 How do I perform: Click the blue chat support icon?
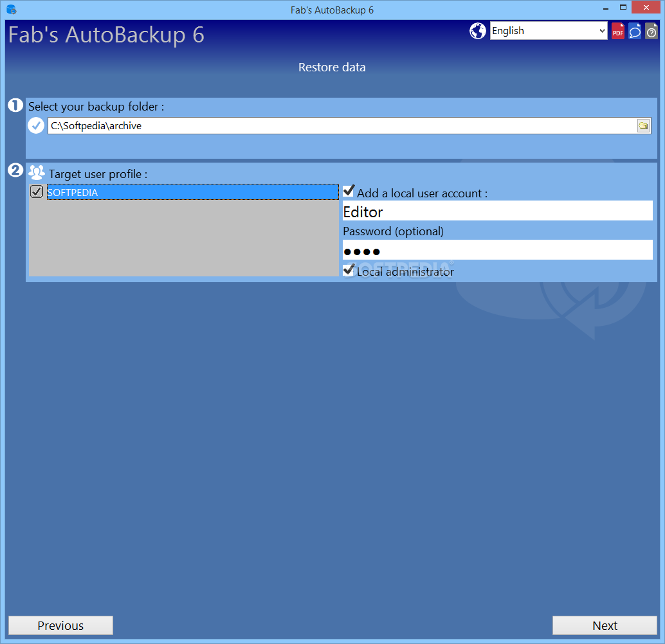(635, 31)
